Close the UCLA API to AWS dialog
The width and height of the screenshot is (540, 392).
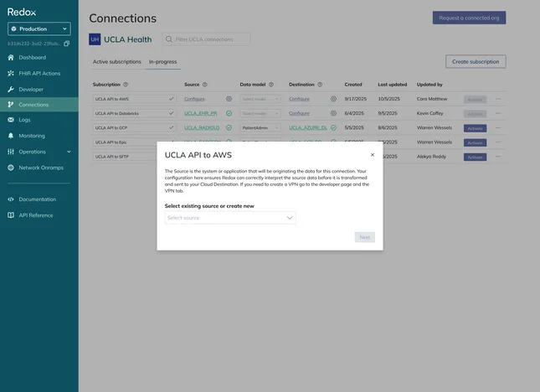(373, 155)
